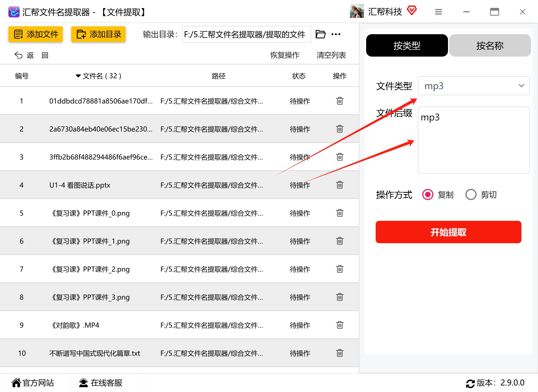Open output folder browse icon

click(320, 34)
